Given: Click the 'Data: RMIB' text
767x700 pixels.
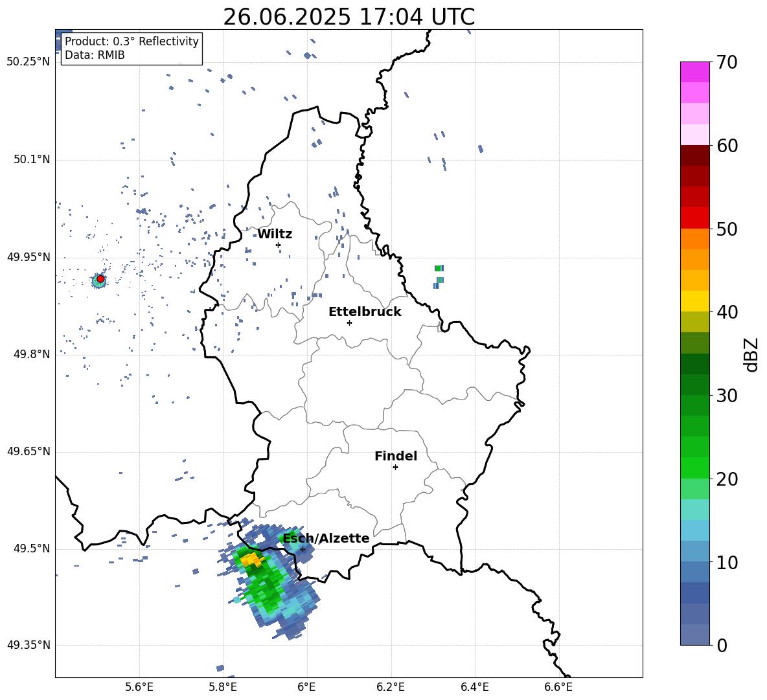Looking at the screenshot, I should pyautogui.click(x=95, y=55).
